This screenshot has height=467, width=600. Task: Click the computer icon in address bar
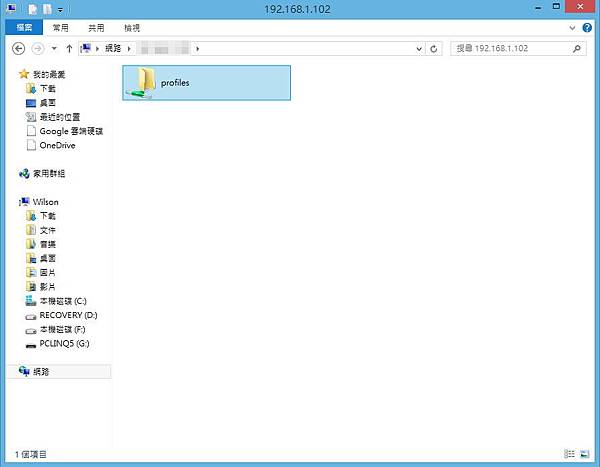[86, 48]
